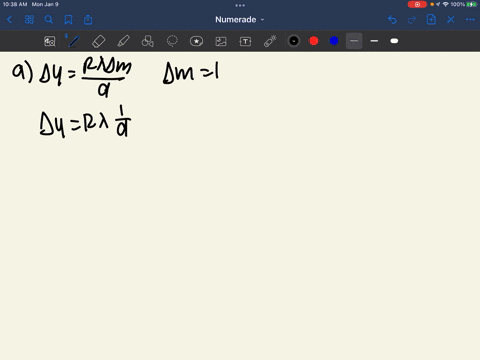Select the thickest stroke width
This screenshot has width=480, height=360.
pyautogui.click(x=394, y=41)
